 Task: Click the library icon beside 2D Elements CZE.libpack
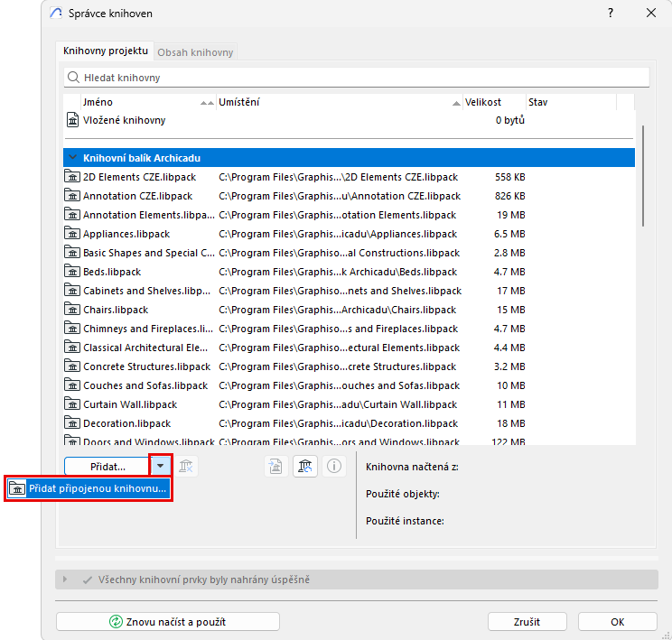(x=72, y=177)
